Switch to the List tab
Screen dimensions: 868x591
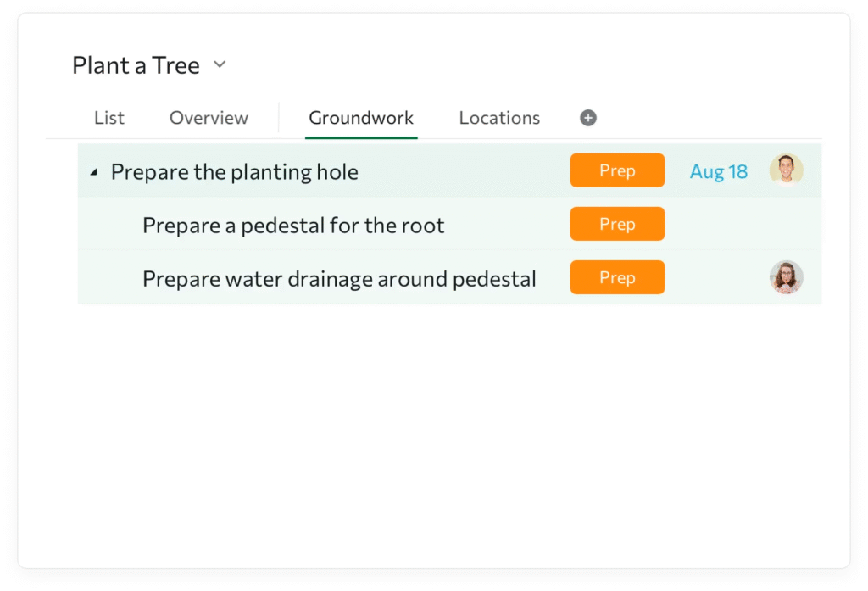pyautogui.click(x=108, y=118)
